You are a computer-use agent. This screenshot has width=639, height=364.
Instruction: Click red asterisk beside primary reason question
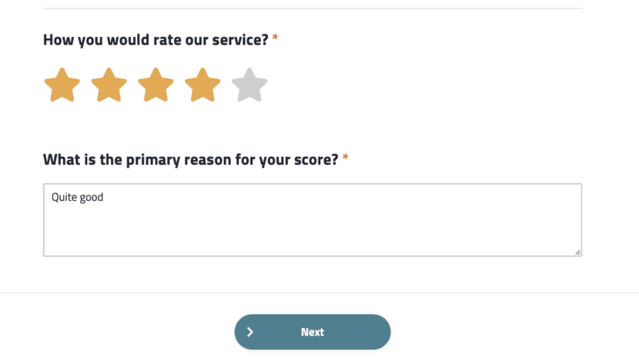point(346,159)
